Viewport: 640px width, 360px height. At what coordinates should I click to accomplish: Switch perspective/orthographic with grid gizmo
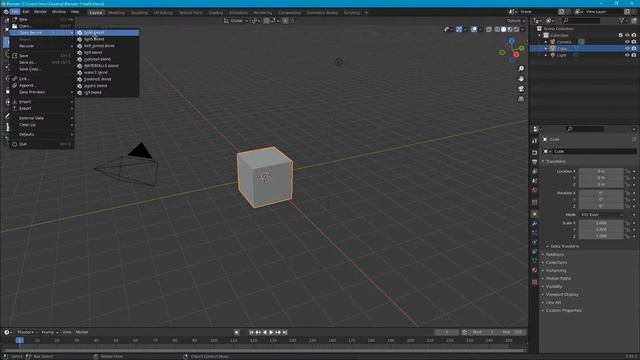point(521,99)
